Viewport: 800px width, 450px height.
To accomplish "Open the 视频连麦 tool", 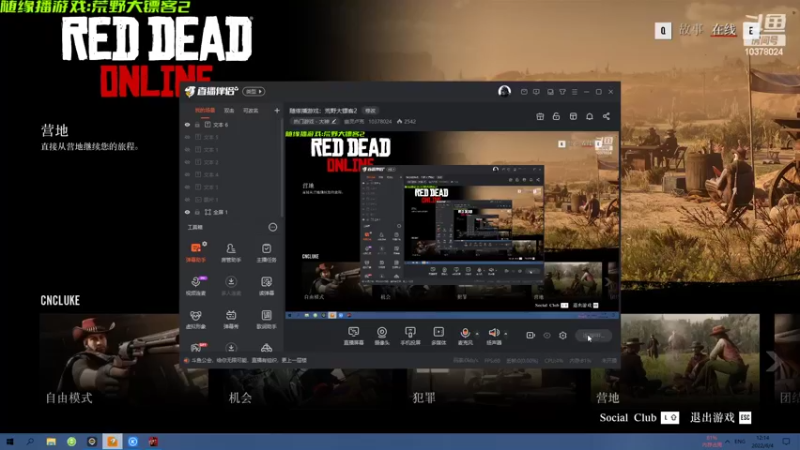I will pos(195,286).
